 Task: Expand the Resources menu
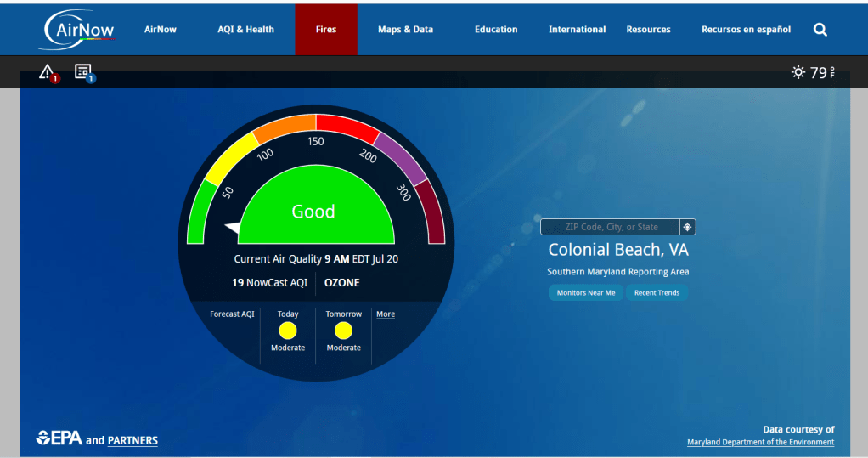tap(648, 30)
